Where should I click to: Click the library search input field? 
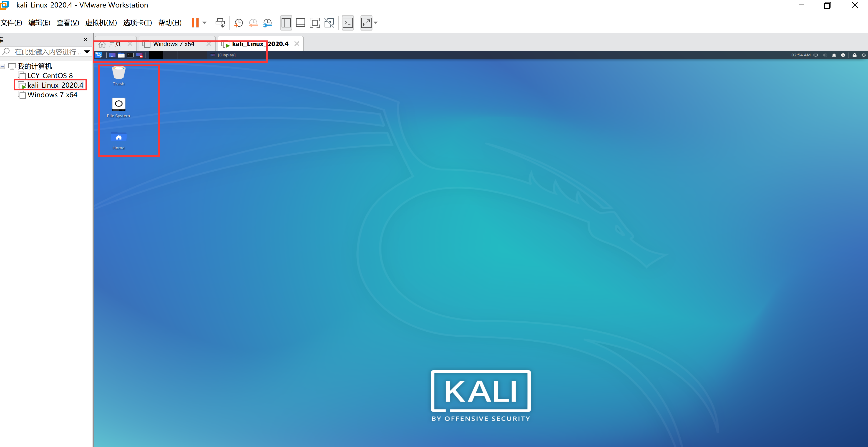[47, 52]
